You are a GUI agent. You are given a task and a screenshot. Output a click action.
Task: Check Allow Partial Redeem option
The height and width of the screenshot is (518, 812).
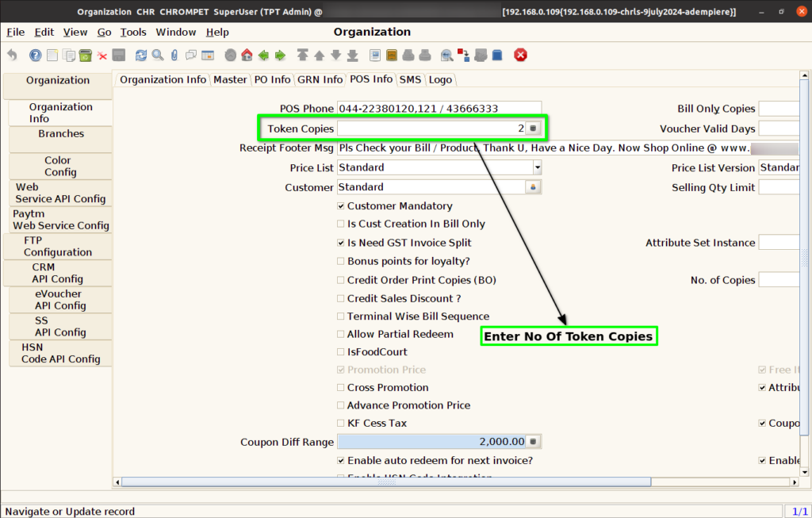click(x=341, y=334)
